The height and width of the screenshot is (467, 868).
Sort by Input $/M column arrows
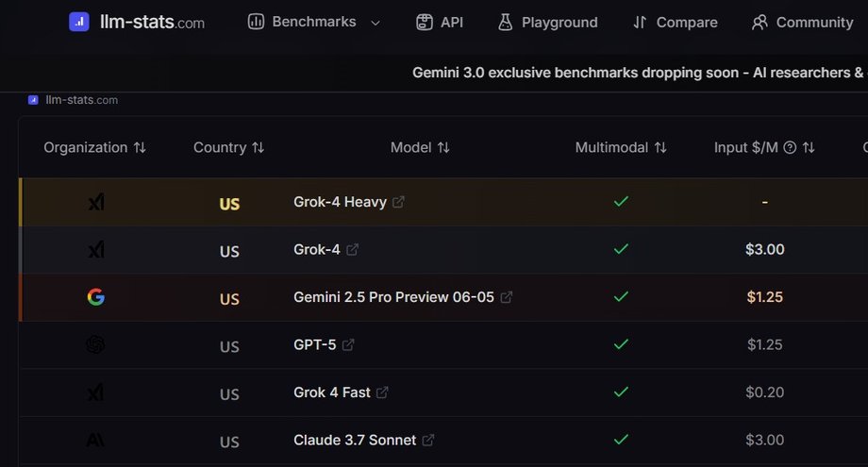(x=809, y=148)
